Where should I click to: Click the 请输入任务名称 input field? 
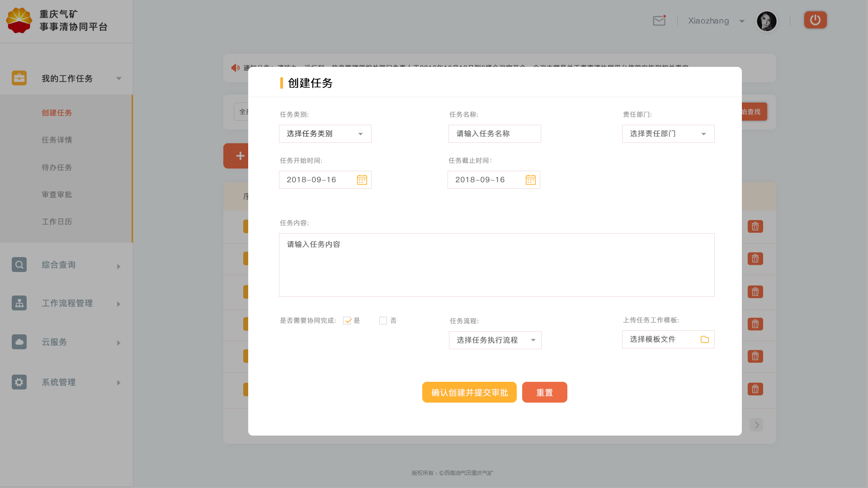tap(494, 133)
